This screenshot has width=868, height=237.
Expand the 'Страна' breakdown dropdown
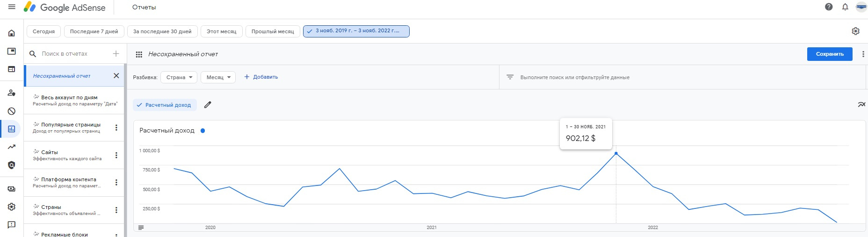179,77
